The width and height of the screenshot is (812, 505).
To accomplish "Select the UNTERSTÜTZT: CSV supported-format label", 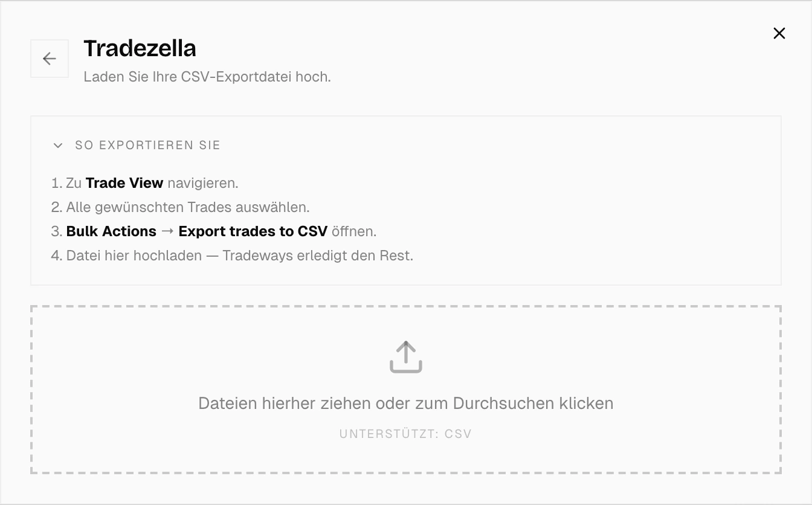I will pyautogui.click(x=406, y=434).
